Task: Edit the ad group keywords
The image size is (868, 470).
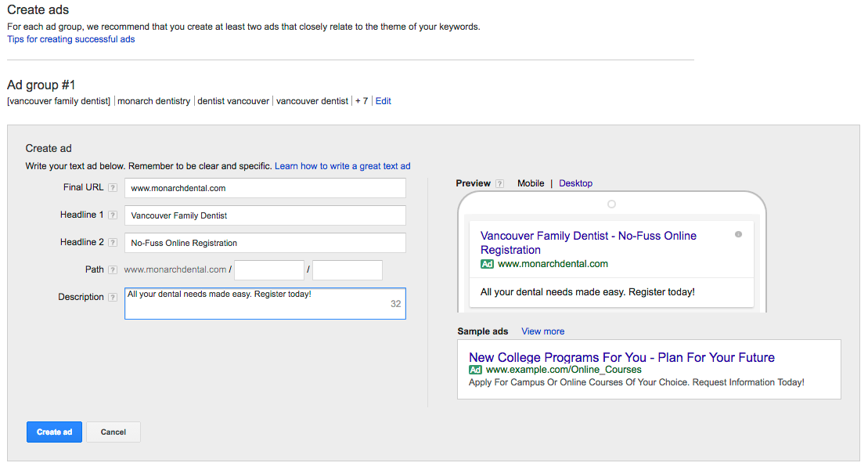Action: click(x=383, y=101)
